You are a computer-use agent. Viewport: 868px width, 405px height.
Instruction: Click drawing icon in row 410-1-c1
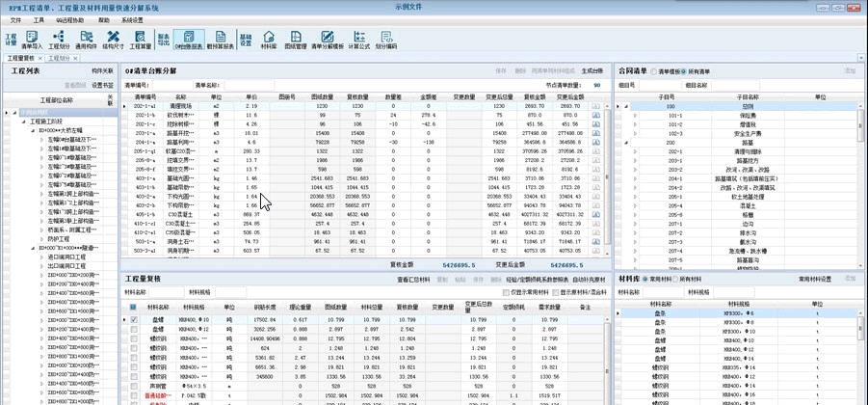(595, 224)
